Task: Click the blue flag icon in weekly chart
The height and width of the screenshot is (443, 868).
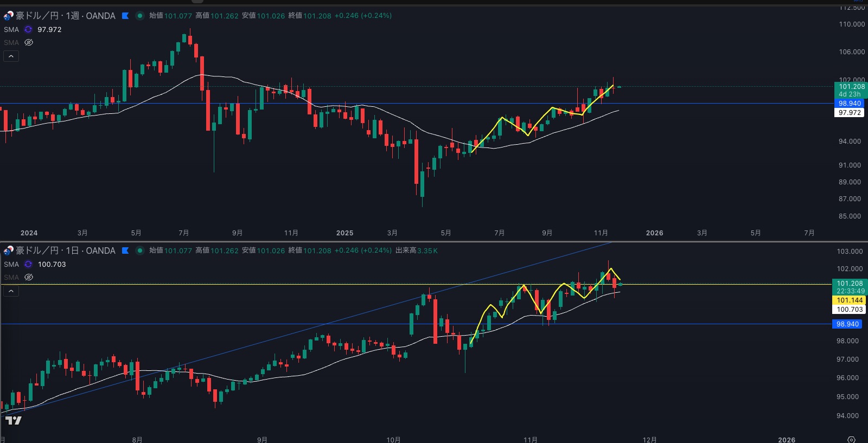Action: click(125, 16)
